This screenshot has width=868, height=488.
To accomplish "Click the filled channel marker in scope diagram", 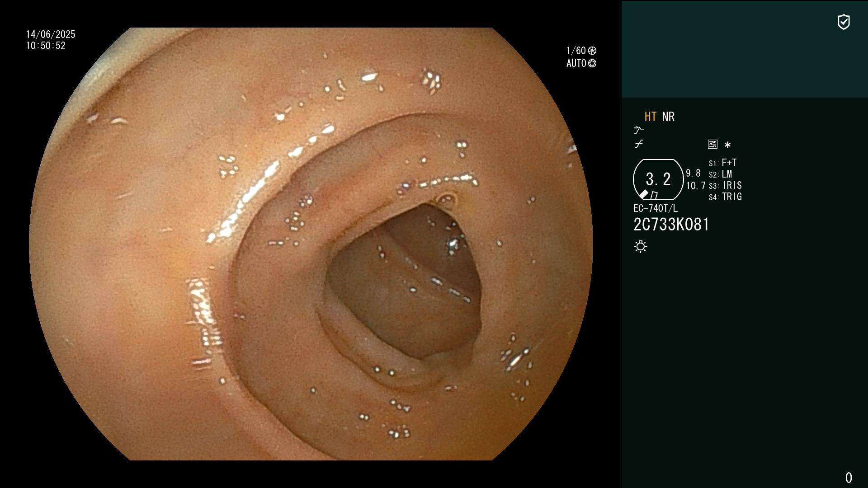I will 644,194.
